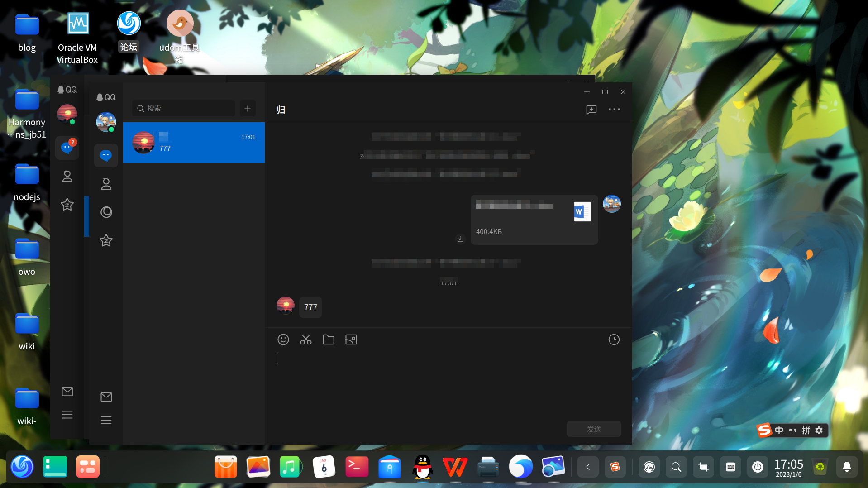868x488 pixels.
Task: Open the QQ Zone circle icon
Action: click(106, 212)
